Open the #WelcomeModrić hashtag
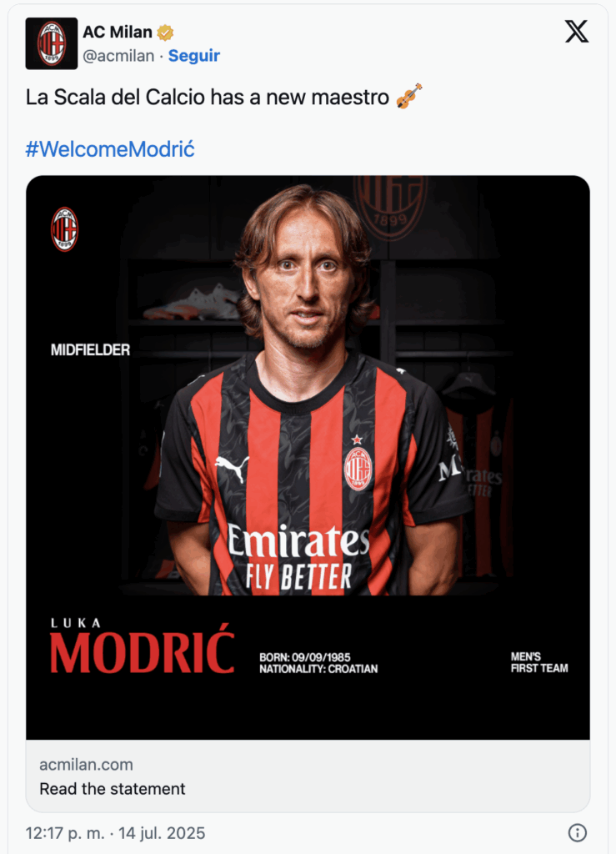 [x=110, y=149]
